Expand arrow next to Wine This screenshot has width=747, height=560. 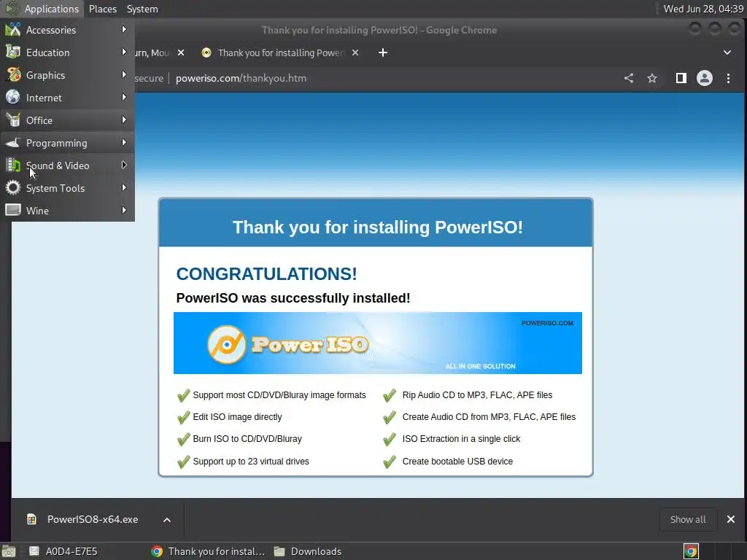124,210
